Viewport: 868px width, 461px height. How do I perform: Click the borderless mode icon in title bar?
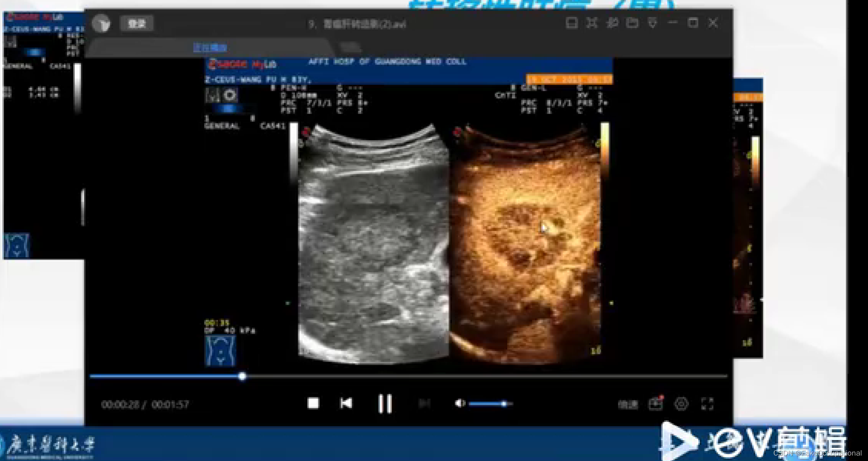592,23
